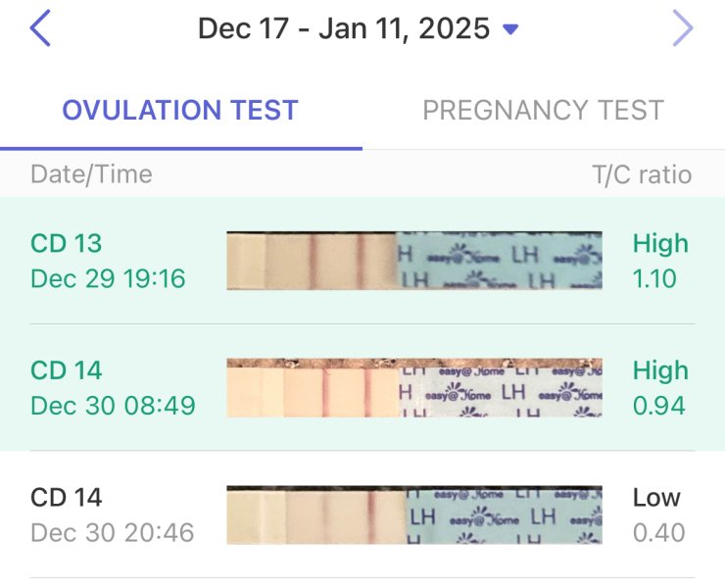Open test strip photo from Dec 30 20:46
This screenshot has width=725, height=588.
tap(413, 515)
